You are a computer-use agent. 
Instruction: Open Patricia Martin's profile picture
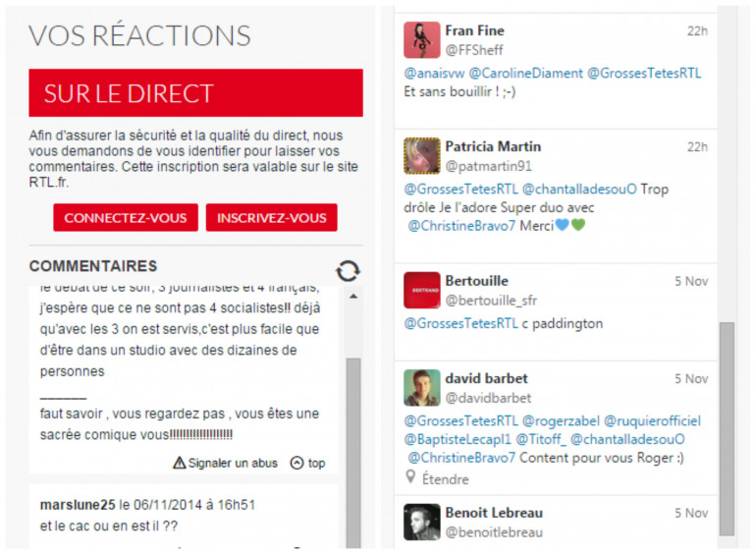(x=421, y=155)
